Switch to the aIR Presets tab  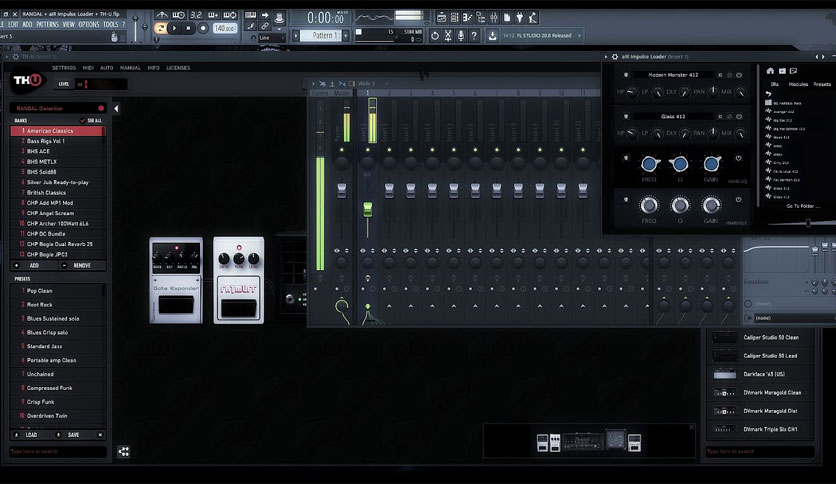tap(822, 84)
